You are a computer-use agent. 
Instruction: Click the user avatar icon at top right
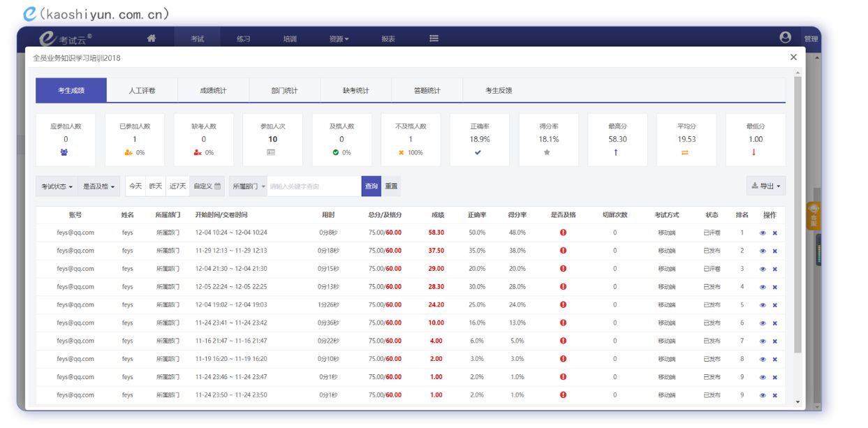pos(786,38)
